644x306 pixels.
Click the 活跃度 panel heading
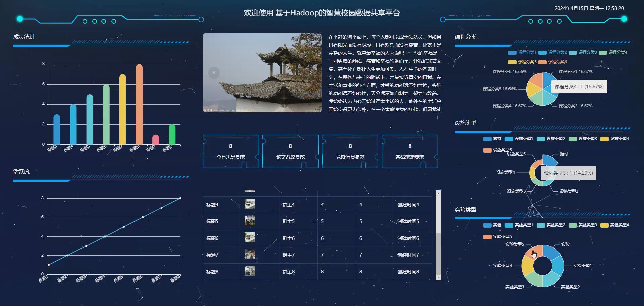[x=21, y=172]
